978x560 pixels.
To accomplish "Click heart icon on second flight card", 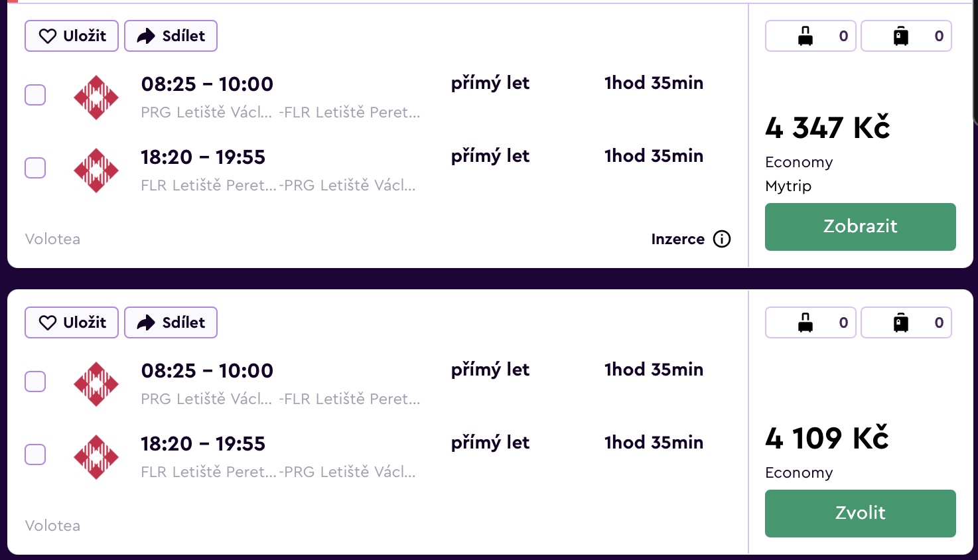I will tap(48, 322).
